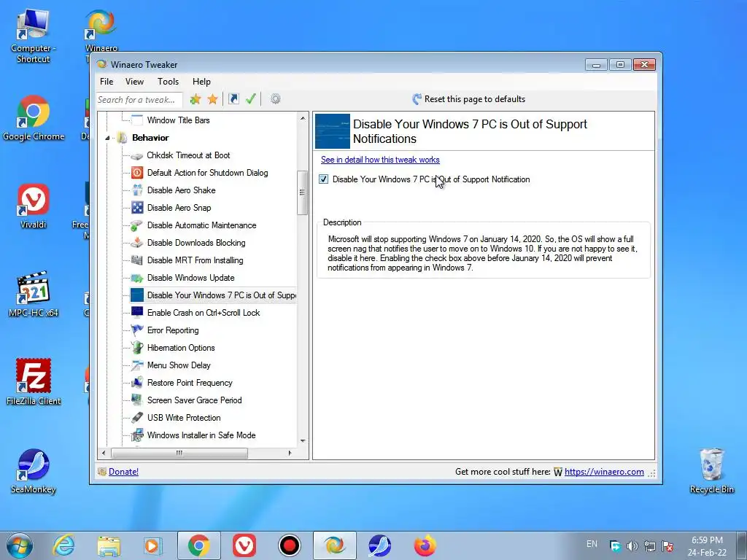Click the Disable Aero Shake icon
The height and width of the screenshot is (560, 747).
tap(137, 190)
